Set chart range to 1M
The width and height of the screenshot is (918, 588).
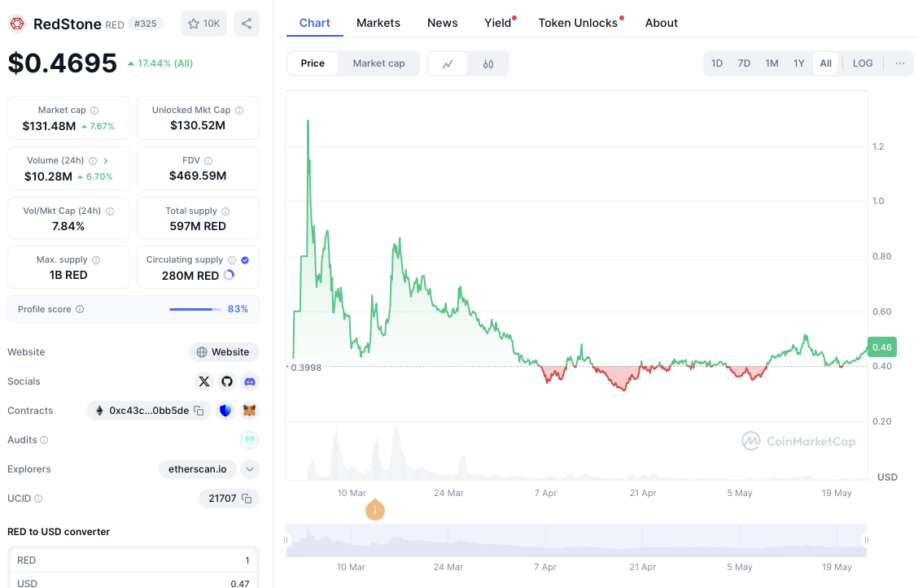(772, 63)
